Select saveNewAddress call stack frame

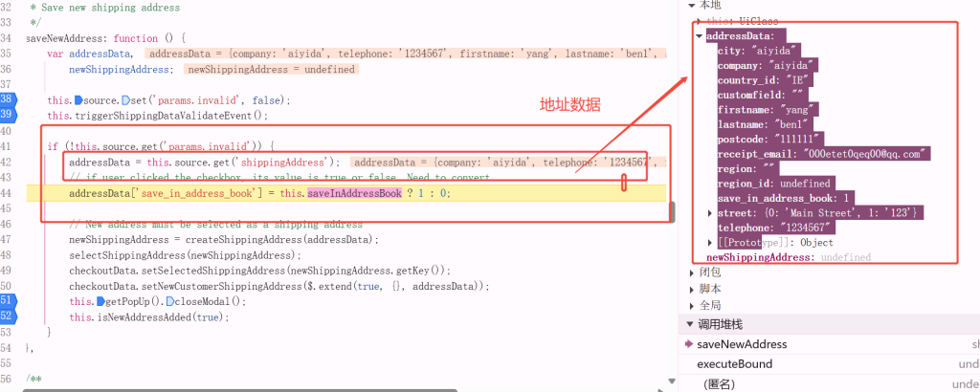tap(742, 344)
